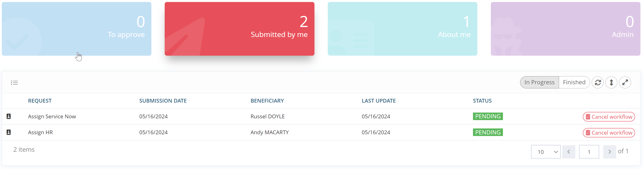The image size is (644, 170).
Task: Open the Admin card
Action: (x=565, y=29)
